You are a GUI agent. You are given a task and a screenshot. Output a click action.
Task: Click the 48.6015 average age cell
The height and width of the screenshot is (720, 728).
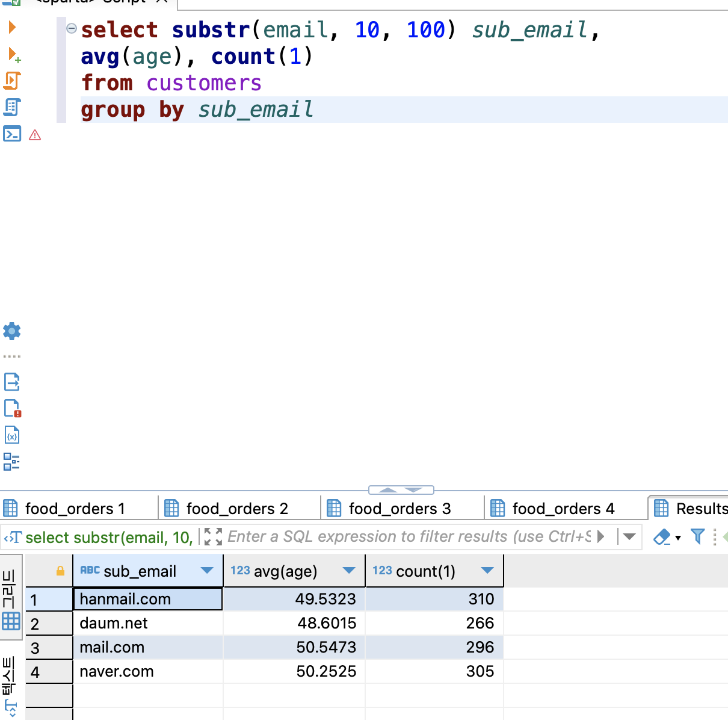point(294,623)
